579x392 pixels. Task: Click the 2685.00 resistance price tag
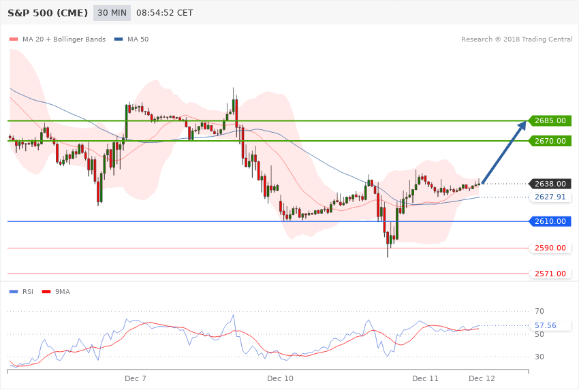click(550, 120)
